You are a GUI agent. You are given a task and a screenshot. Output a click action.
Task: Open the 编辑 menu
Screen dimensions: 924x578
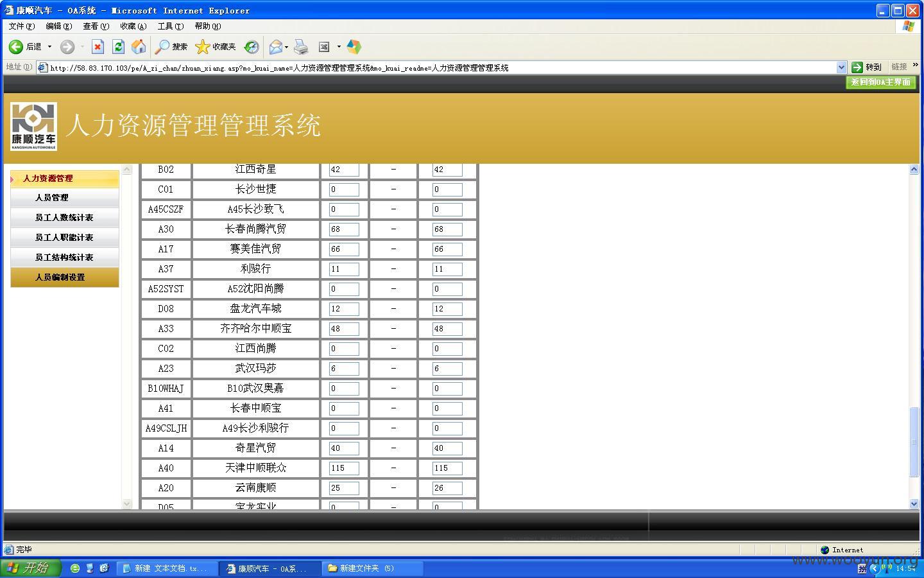[58, 26]
